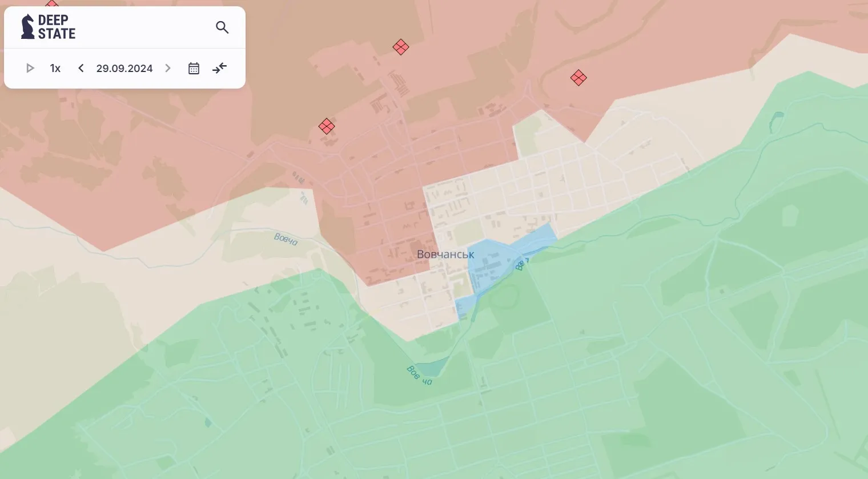Collapse the timeline control panel

pyautogui.click(x=220, y=69)
